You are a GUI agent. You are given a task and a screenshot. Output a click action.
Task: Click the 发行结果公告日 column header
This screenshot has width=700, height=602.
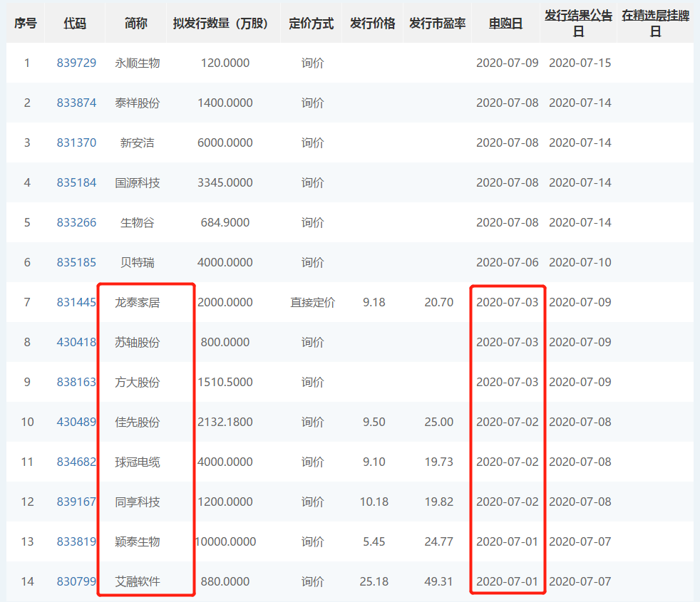click(x=579, y=24)
